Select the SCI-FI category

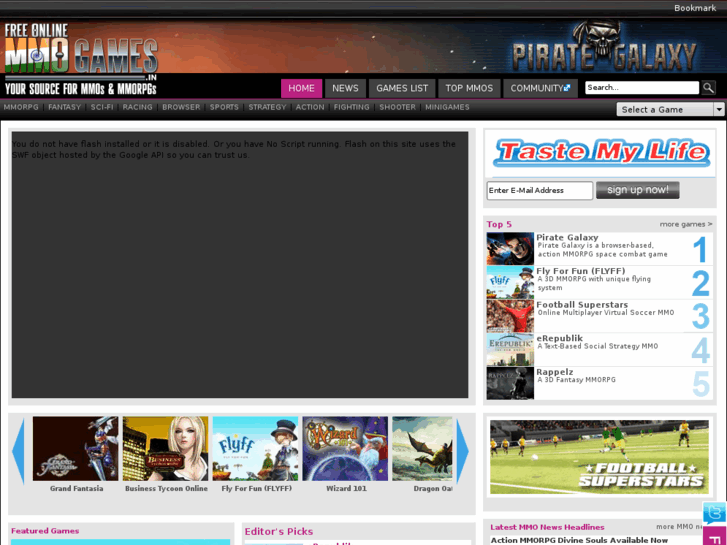coord(102,107)
